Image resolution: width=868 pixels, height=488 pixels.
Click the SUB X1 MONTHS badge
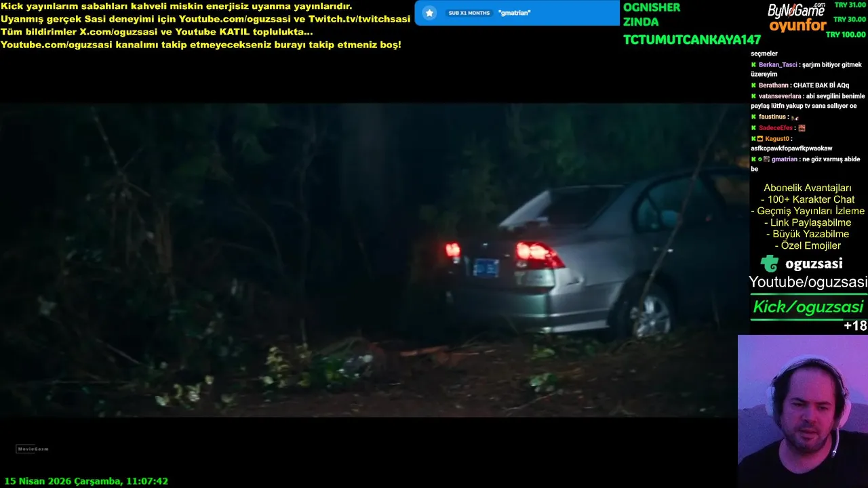pyautogui.click(x=469, y=13)
